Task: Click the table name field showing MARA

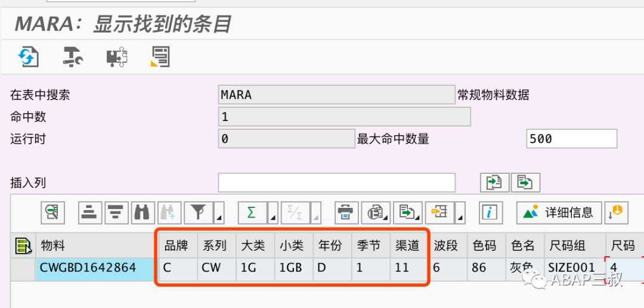Action: point(337,95)
